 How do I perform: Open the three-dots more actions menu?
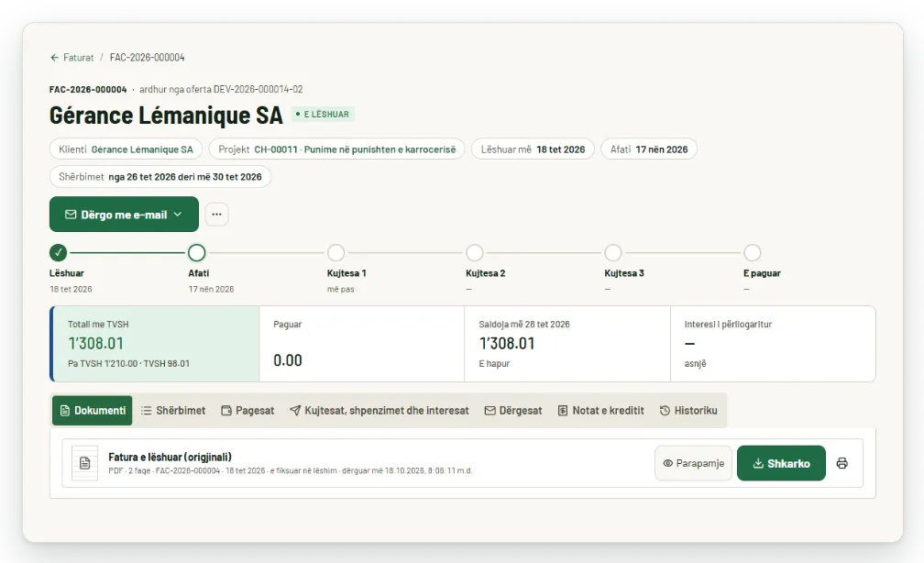tap(217, 215)
